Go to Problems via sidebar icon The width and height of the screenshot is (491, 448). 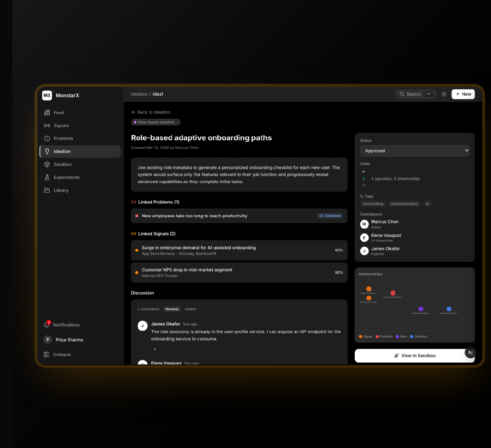(47, 139)
